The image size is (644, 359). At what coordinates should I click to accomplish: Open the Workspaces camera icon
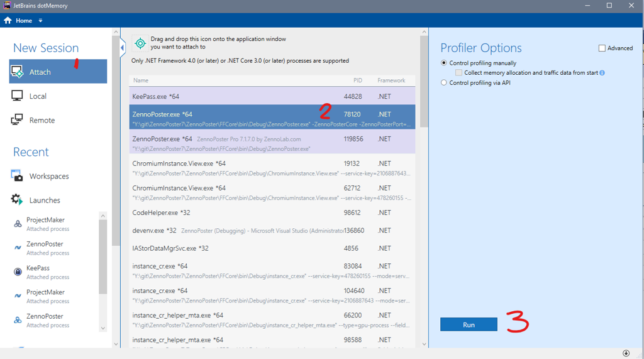click(17, 176)
